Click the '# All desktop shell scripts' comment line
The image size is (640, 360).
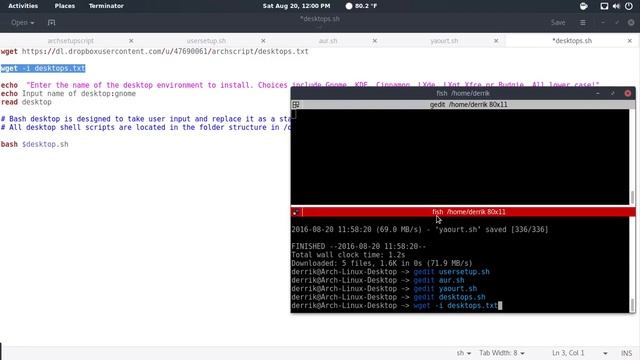click(146, 127)
